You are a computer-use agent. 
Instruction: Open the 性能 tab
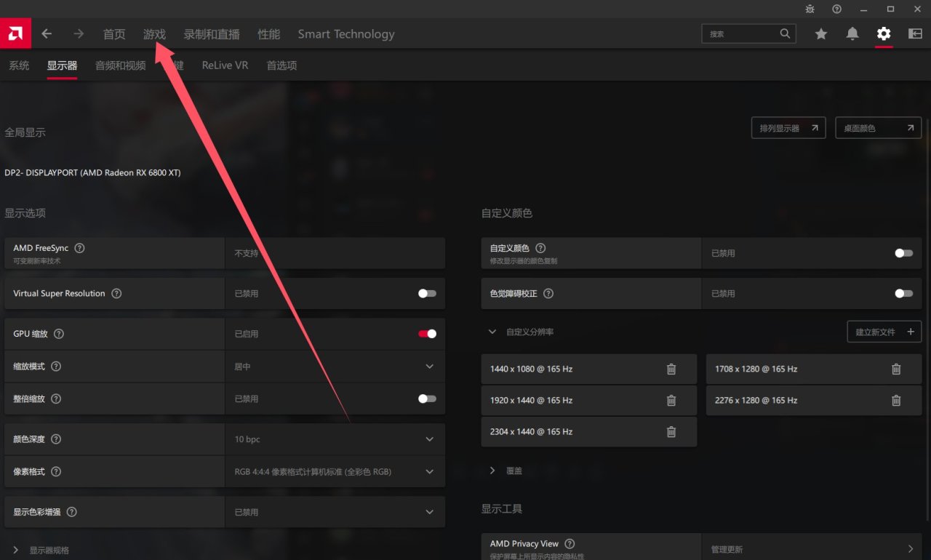pos(269,34)
